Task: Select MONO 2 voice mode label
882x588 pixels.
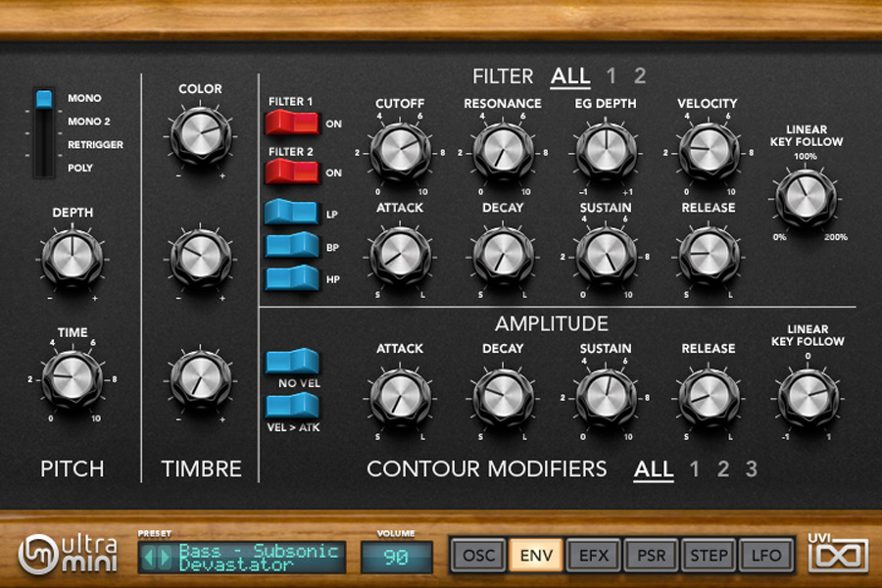Action: [x=89, y=121]
